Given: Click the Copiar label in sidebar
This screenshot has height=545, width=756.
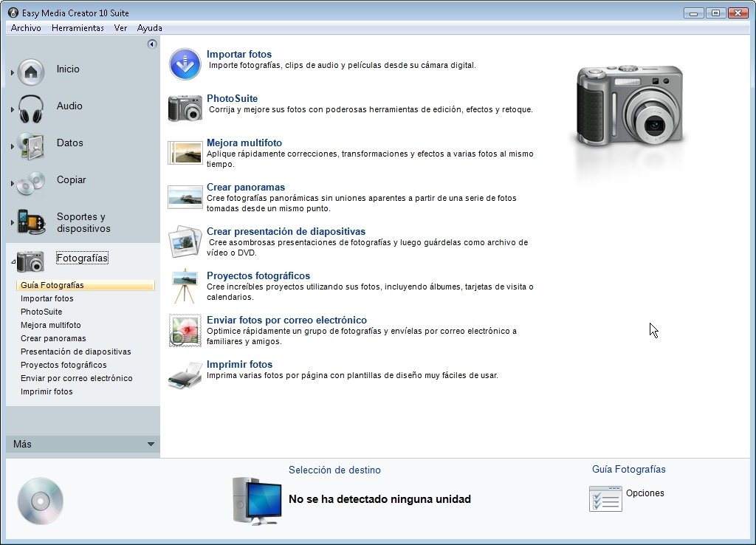Looking at the screenshot, I should tap(72, 180).
